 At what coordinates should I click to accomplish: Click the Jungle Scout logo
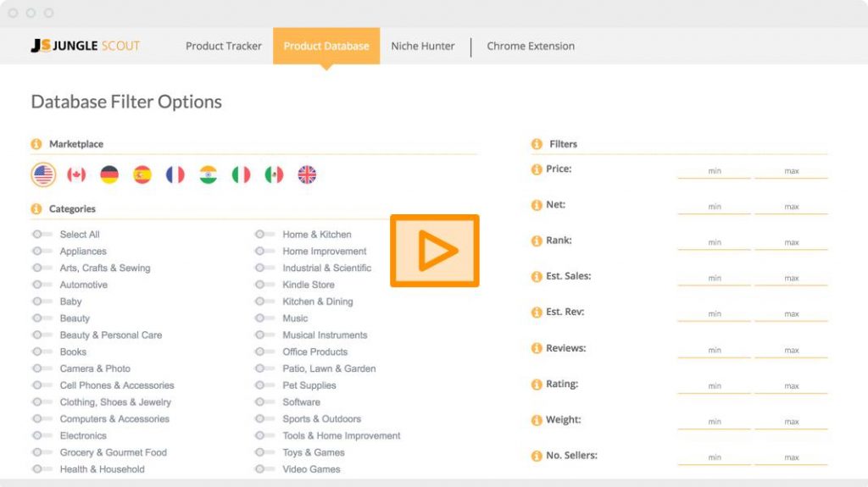[x=86, y=46]
